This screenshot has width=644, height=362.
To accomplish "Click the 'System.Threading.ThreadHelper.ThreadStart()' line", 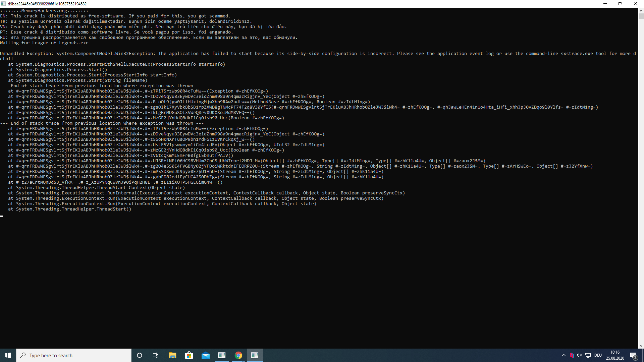I will point(70,209).
